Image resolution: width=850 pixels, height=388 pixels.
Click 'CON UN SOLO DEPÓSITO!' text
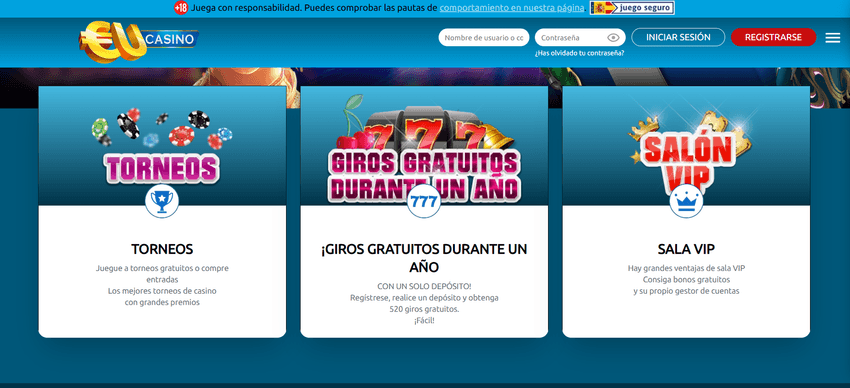tap(424, 286)
